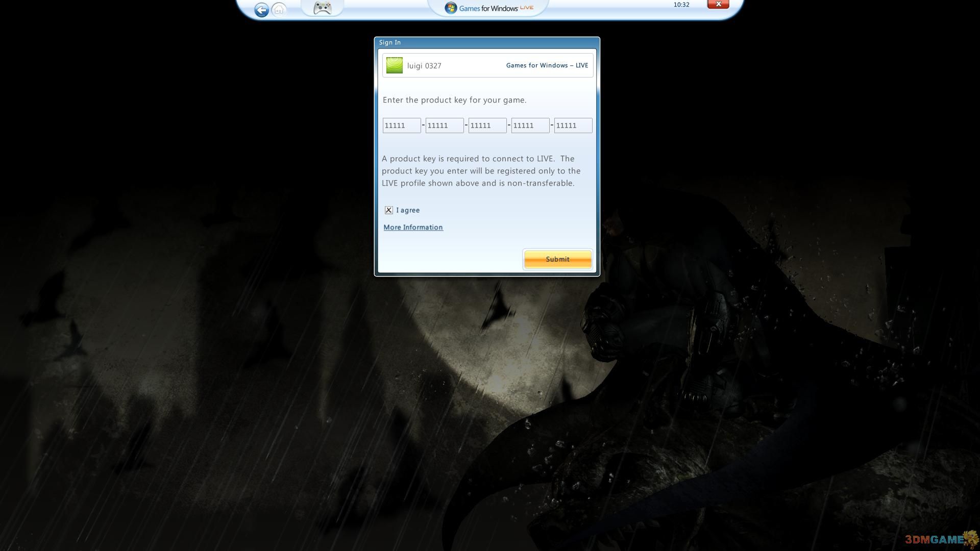The image size is (980, 551).
Task: Open the game controller icon tab
Action: [x=322, y=8]
